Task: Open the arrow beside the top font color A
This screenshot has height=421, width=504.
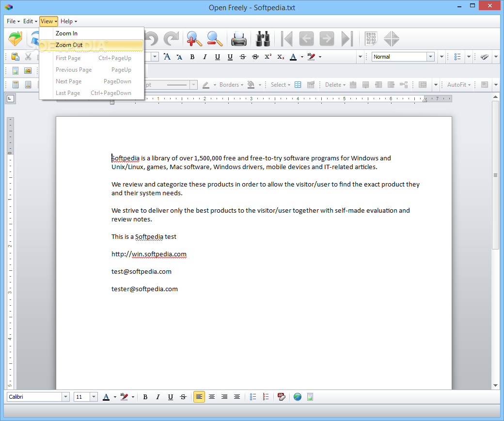Action: tap(302, 57)
